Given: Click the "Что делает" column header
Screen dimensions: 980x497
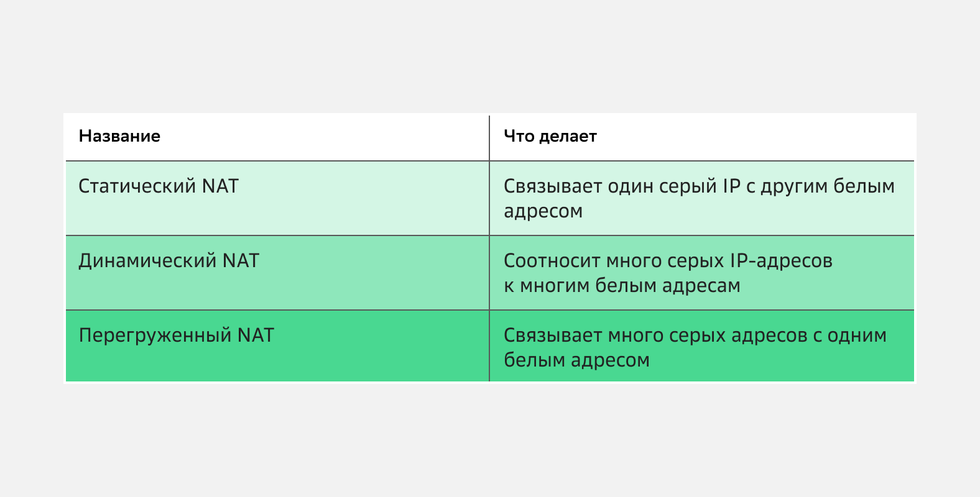Looking at the screenshot, I should [x=550, y=136].
